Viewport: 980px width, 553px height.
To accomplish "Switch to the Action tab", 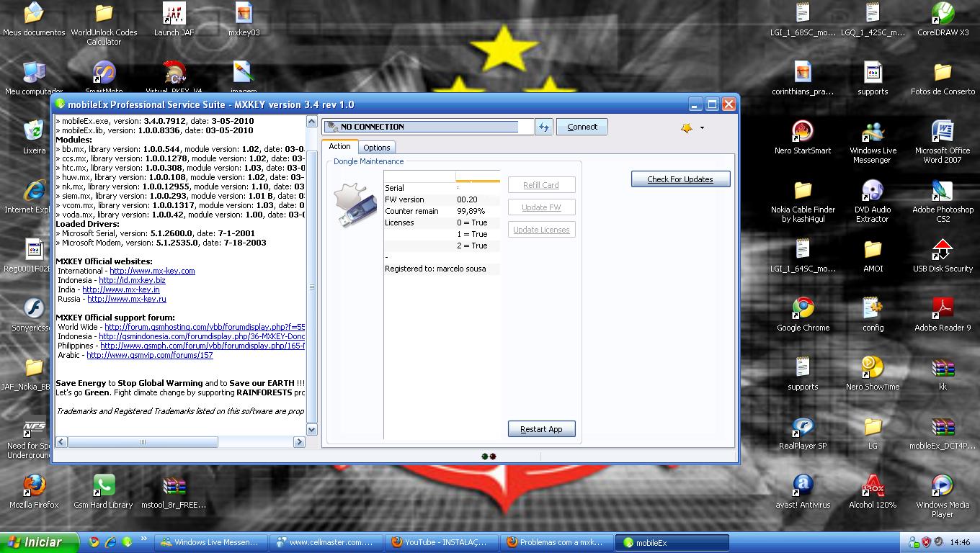I will point(339,146).
